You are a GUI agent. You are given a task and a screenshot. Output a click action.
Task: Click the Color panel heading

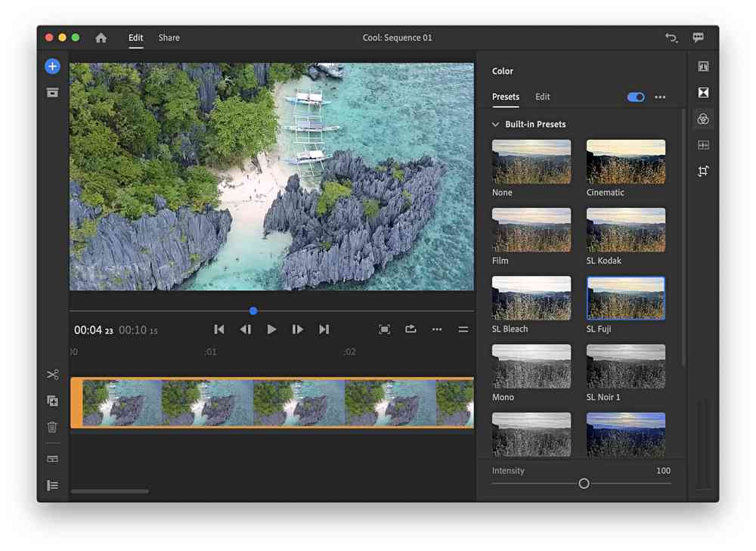click(x=503, y=71)
